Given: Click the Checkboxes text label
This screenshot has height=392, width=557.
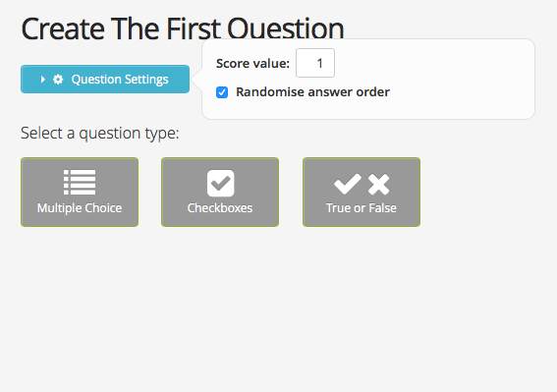Looking at the screenshot, I should tap(220, 208).
